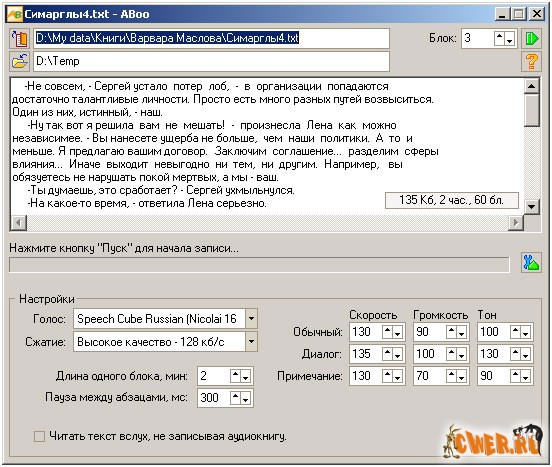Click the block length minutes field
Screen dimensions: 552x467
point(214,376)
